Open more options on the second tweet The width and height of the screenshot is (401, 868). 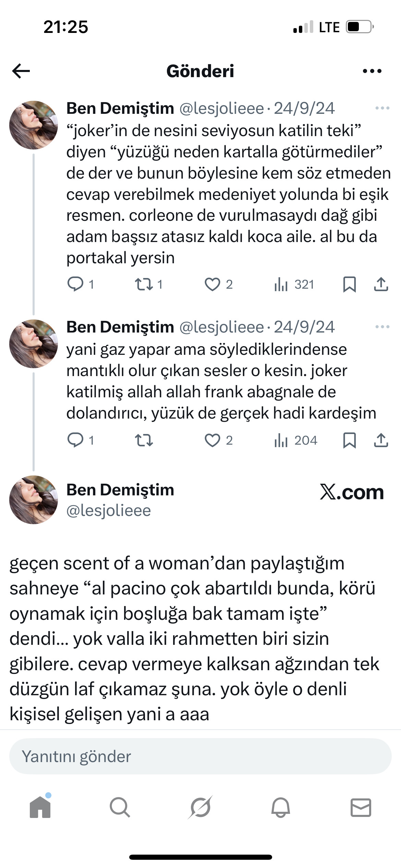[382, 327]
